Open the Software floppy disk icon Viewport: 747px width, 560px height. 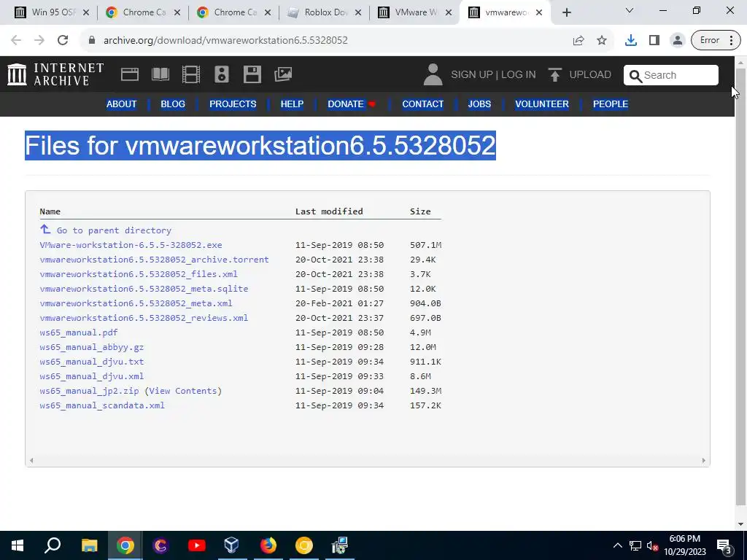pyautogui.click(x=252, y=75)
